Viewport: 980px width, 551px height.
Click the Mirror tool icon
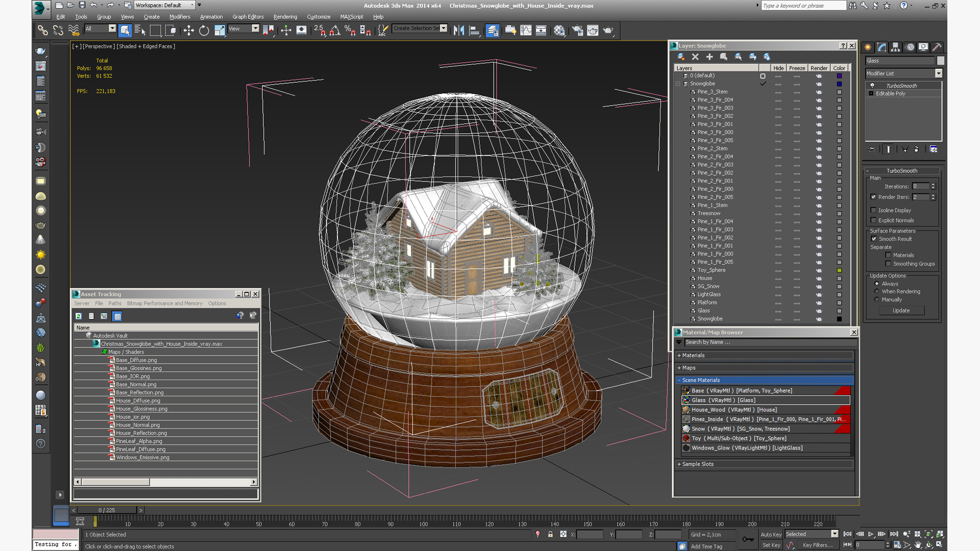(x=458, y=31)
